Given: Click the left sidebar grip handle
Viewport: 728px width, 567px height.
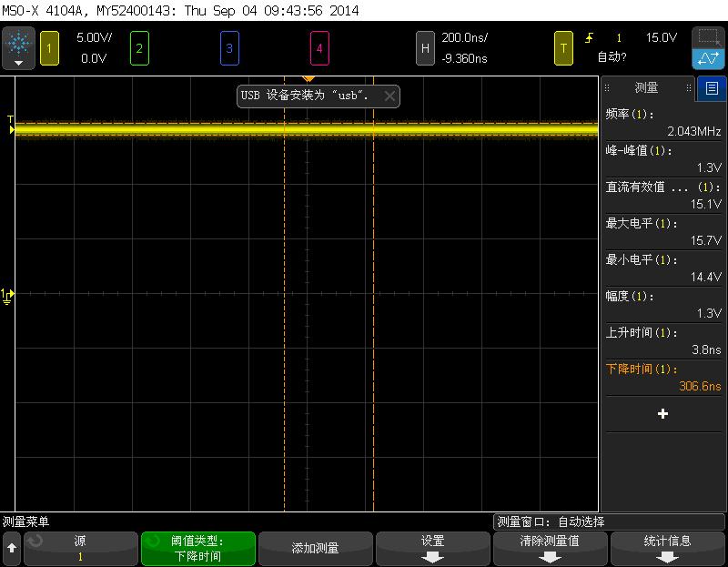Looking at the screenshot, I should click(x=607, y=87).
